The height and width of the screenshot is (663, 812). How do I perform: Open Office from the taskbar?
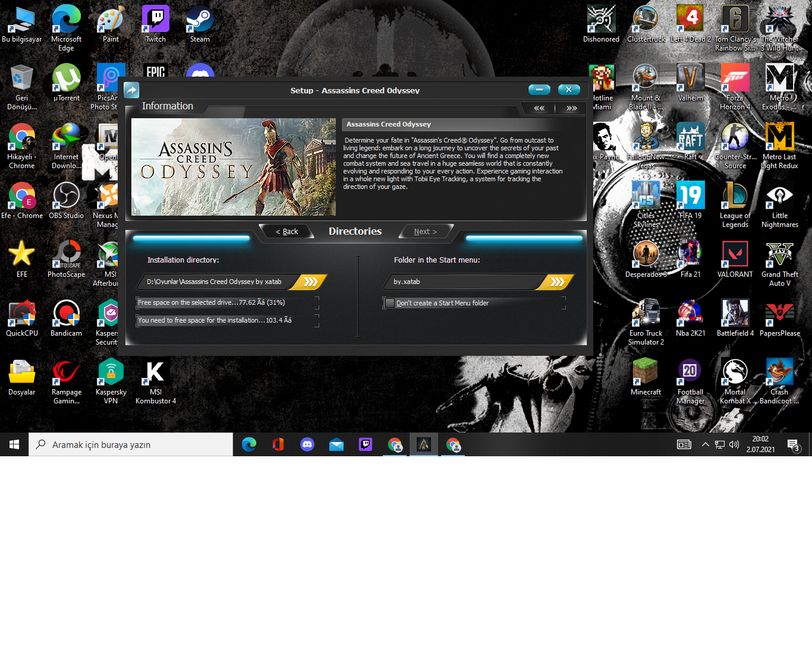[x=278, y=444]
